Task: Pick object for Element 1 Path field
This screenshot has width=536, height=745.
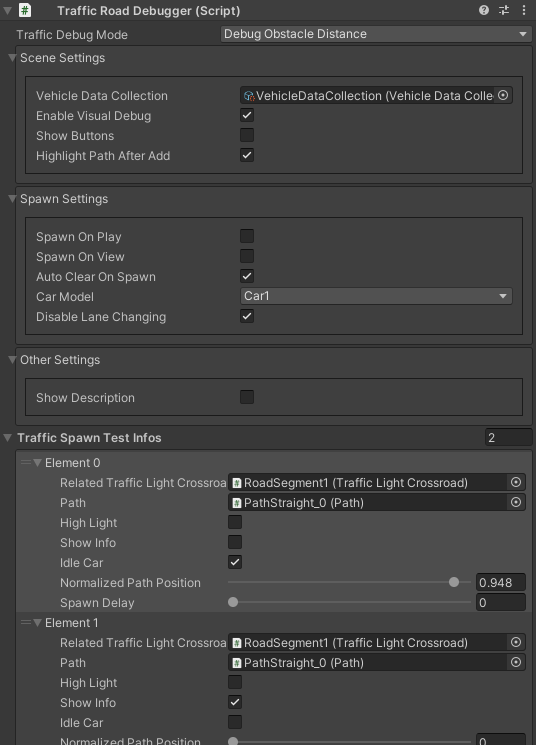Action: pyautogui.click(x=516, y=662)
